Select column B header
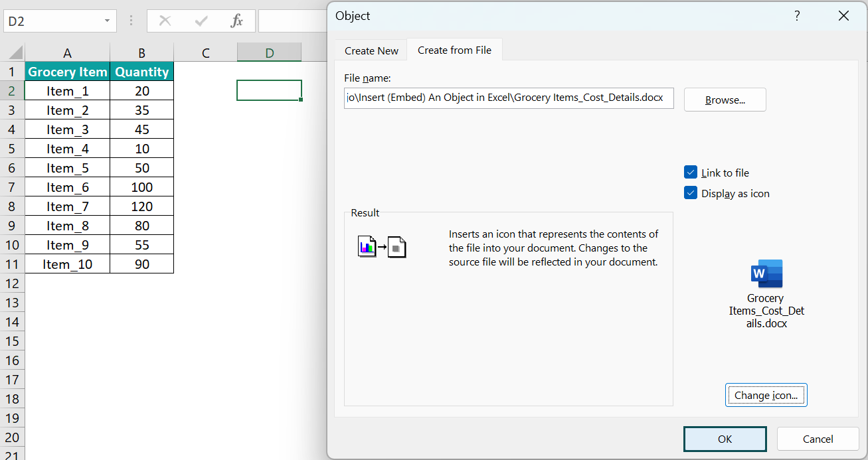Viewport: 868px width, 460px height. [x=142, y=53]
